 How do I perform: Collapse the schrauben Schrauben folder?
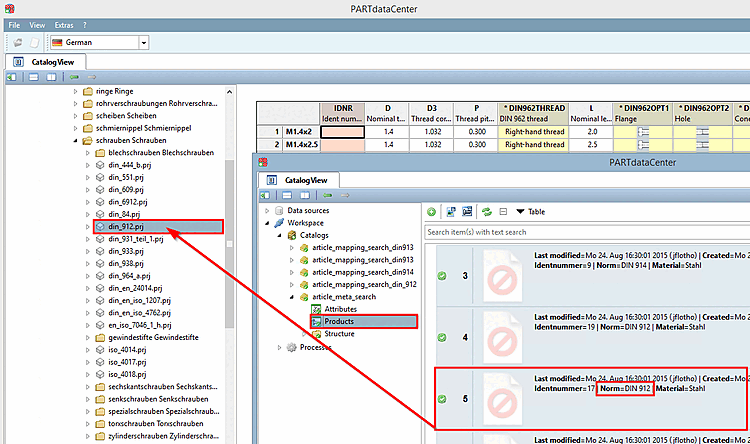(75, 141)
